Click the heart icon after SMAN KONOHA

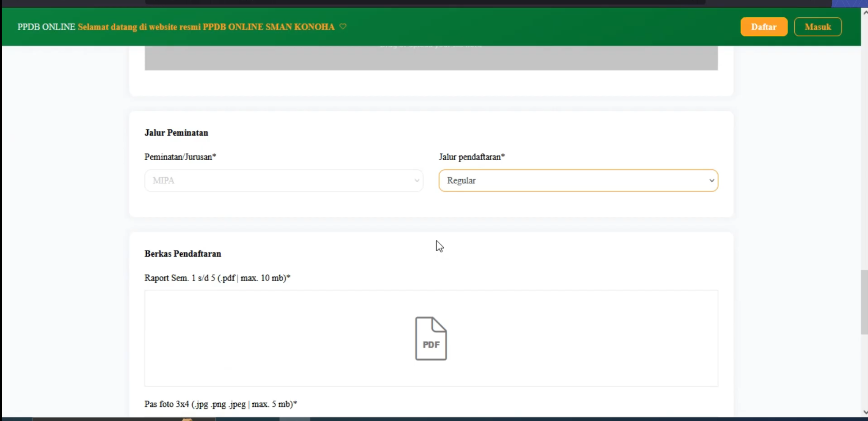[343, 26]
